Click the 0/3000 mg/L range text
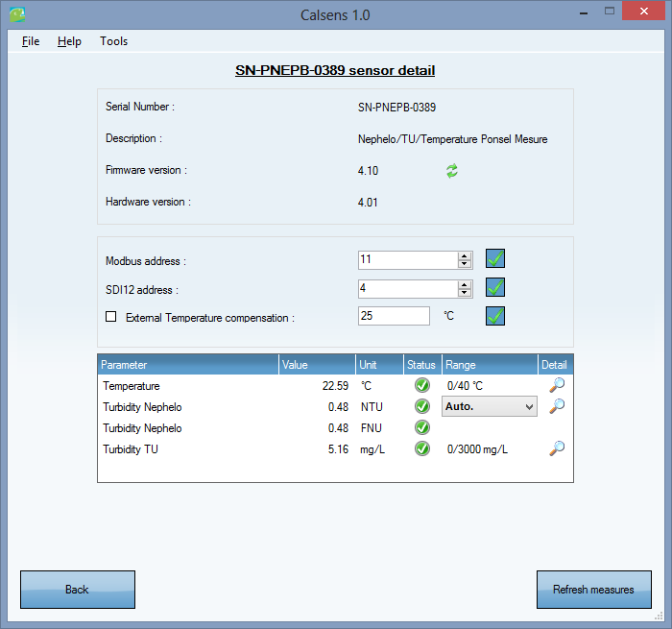 pos(477,449)
